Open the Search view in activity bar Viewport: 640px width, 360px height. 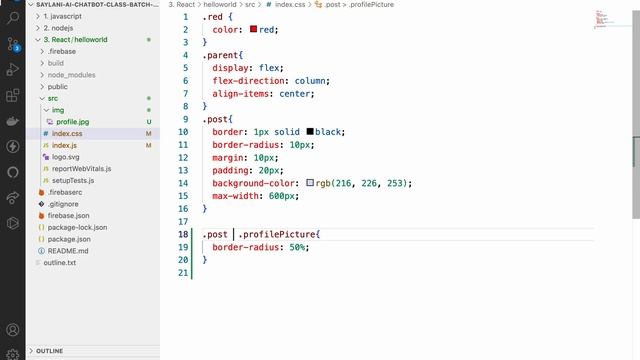13,18
